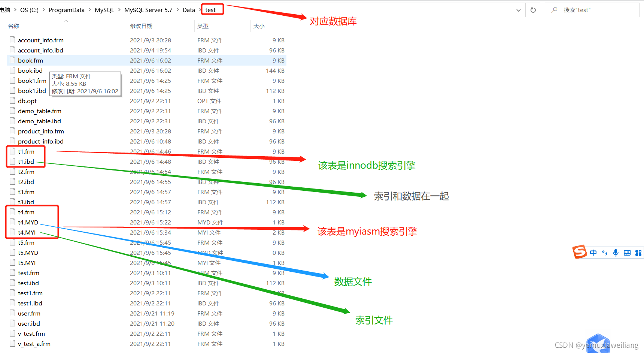Go to MySQL folder in breadcrumb
The height and width of the screenshot is (353, 644).
pyautogui.click(x=104, y=10)
